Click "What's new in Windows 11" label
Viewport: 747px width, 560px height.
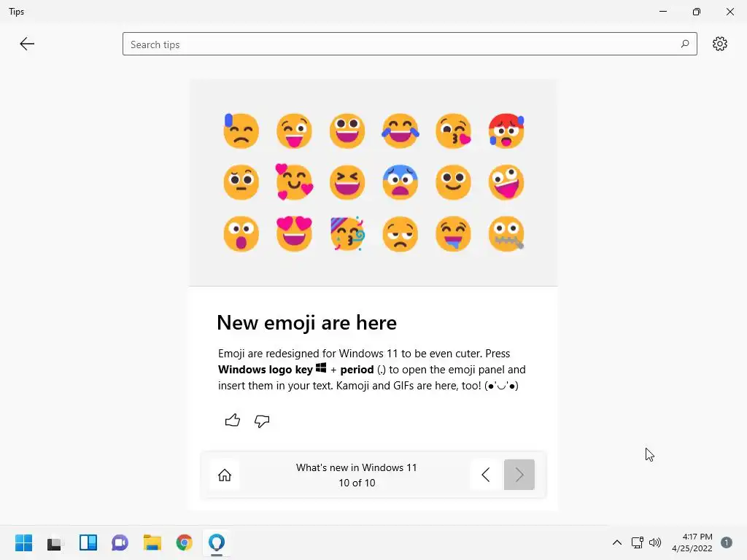tap(356, 467)
